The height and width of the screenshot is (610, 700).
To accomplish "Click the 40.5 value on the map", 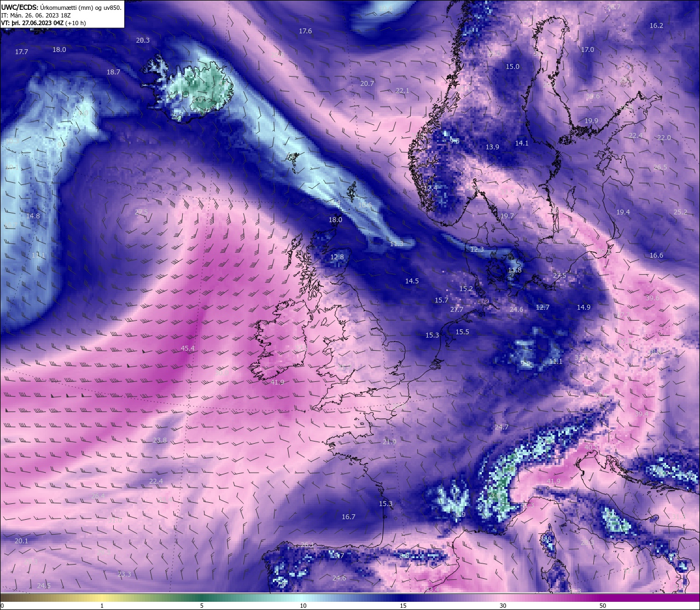I will point(591,448).
